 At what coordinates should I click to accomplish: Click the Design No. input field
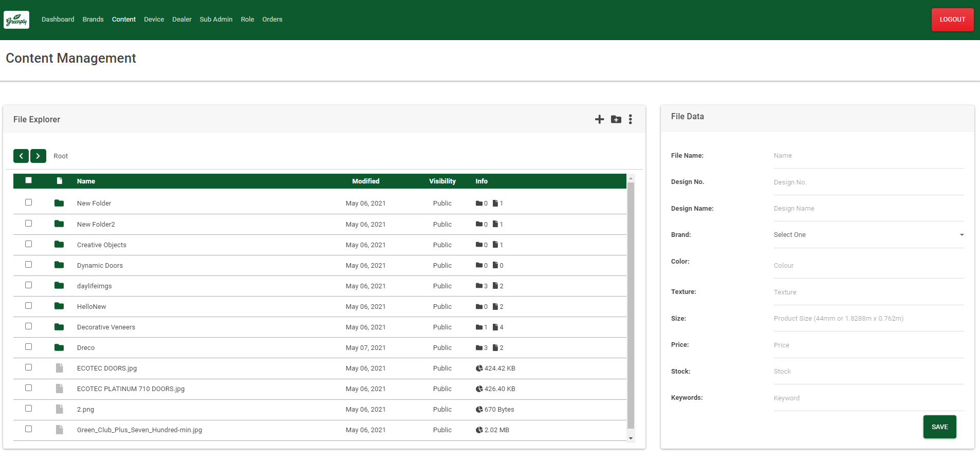[x=868, y=182]
